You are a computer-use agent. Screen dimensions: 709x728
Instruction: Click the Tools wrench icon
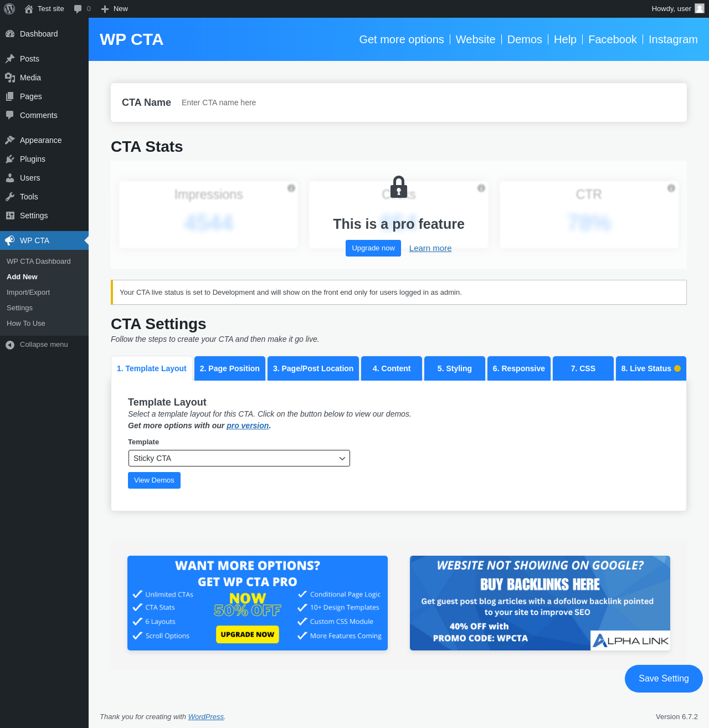tap(10, 197)
